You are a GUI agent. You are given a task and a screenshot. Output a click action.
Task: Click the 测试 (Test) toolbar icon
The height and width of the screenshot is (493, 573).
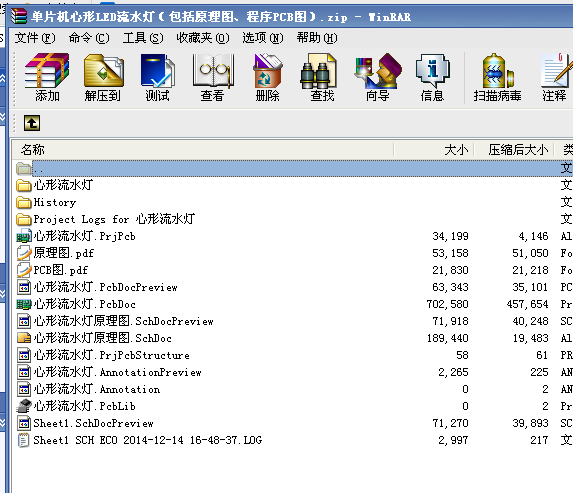158,77
